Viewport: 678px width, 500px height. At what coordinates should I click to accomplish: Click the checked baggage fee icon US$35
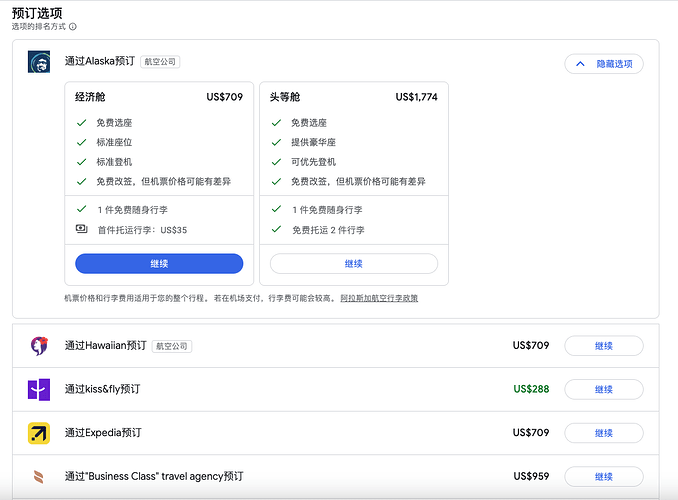[x=82, y=229]
